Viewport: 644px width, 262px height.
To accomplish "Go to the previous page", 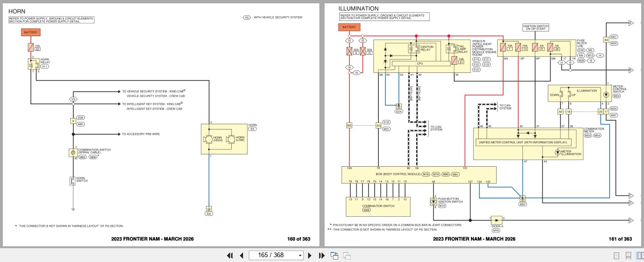I will [241, 255].
